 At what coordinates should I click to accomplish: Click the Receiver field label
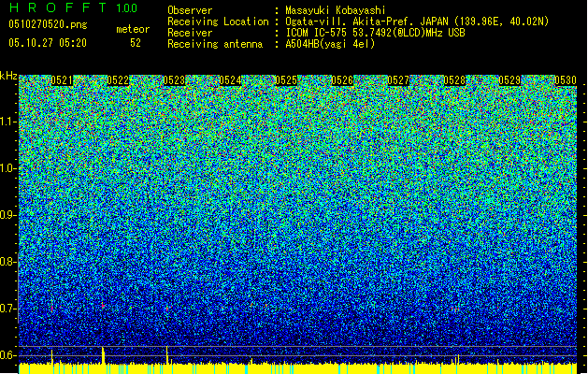(190, 33)
